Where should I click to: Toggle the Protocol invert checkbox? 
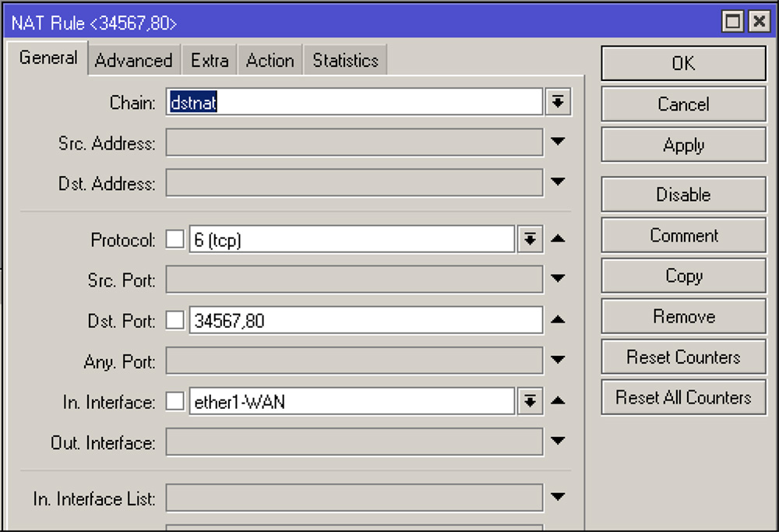[x=175, y=240]
